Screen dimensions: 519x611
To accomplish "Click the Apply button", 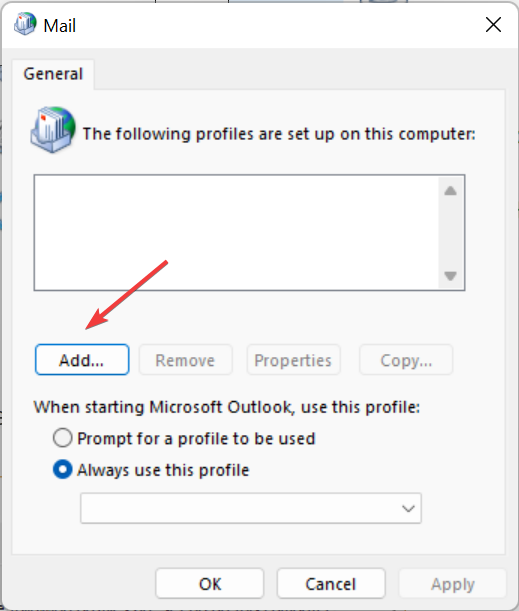I will pos(452,584).
